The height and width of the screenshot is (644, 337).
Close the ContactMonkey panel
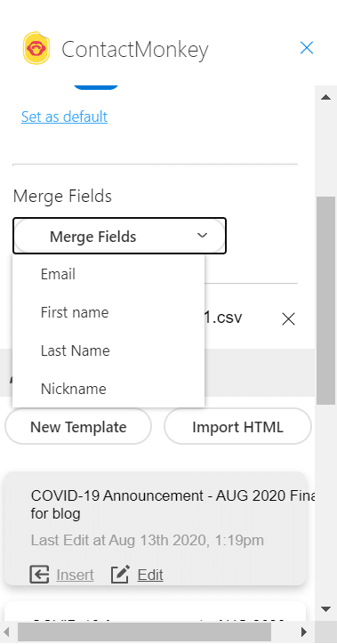pyautogui.click(x=307, y=48)
